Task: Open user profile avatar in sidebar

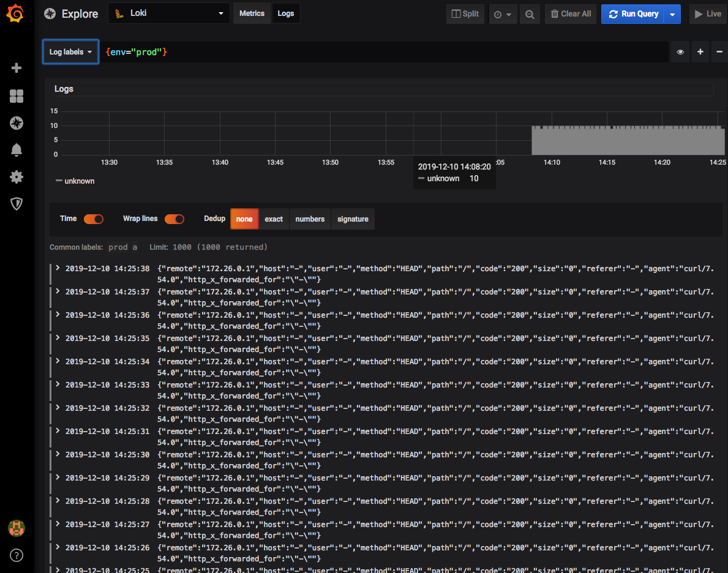Action: pos(17,528)
